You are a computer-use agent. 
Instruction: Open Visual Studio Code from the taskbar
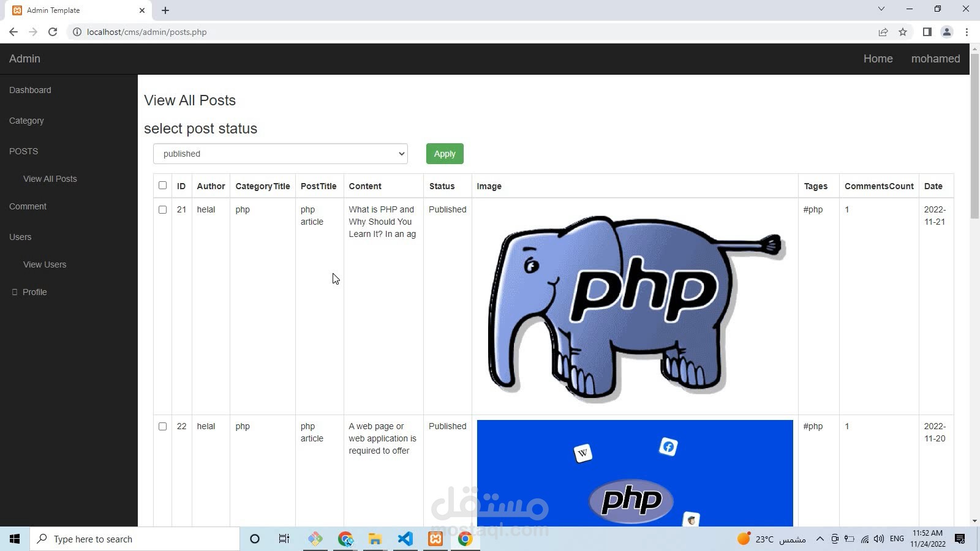coord(405,539)
